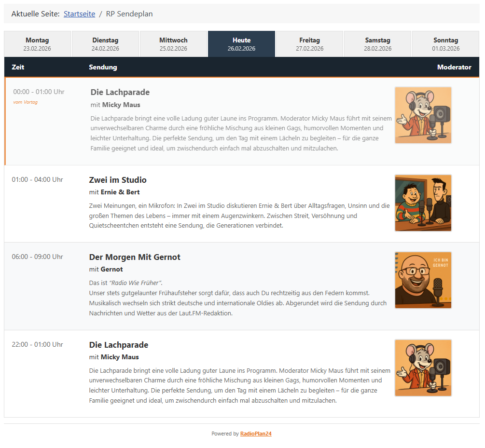Switch to the Montag 23.02.2026 tab
Image resolution: width=485 pixels, height=448 pixels.
pos(37,44)
